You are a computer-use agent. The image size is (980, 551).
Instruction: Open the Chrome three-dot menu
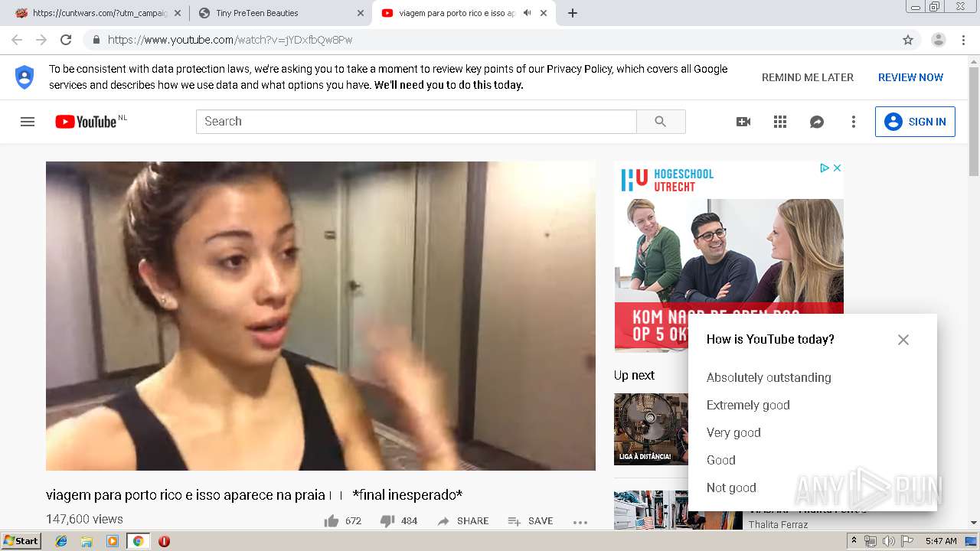click(x=964, y=40)
